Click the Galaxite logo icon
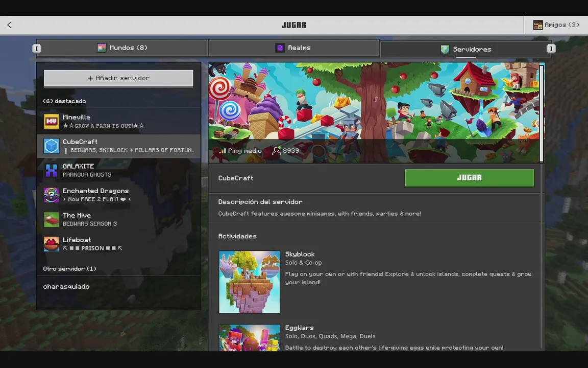Viewport: 588px width, 368px height. [52, 170]
